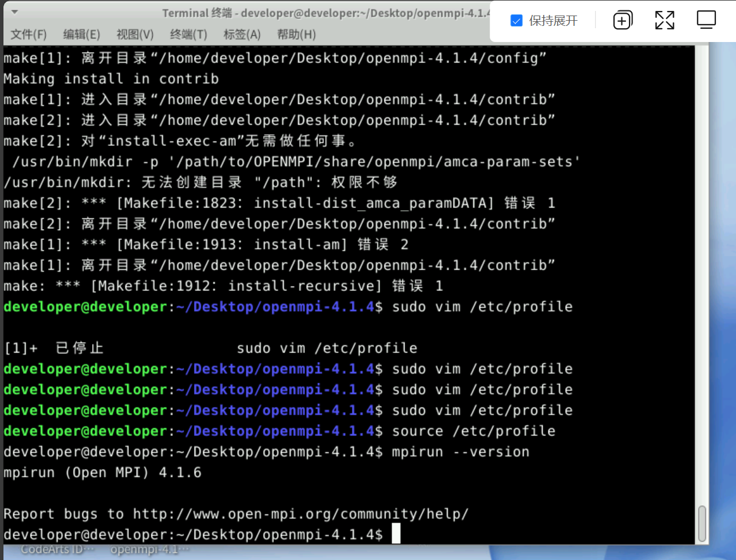This screenshot has width=736, height=560.
Task: Click the add-window plus icon
Action: (623, 20)
